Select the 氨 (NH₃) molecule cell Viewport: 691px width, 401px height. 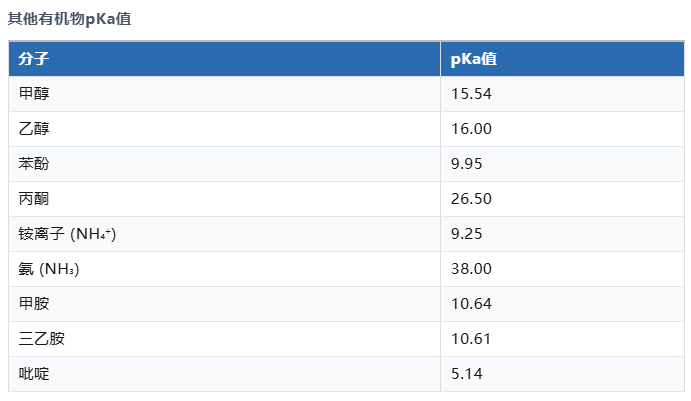point(48,269)
